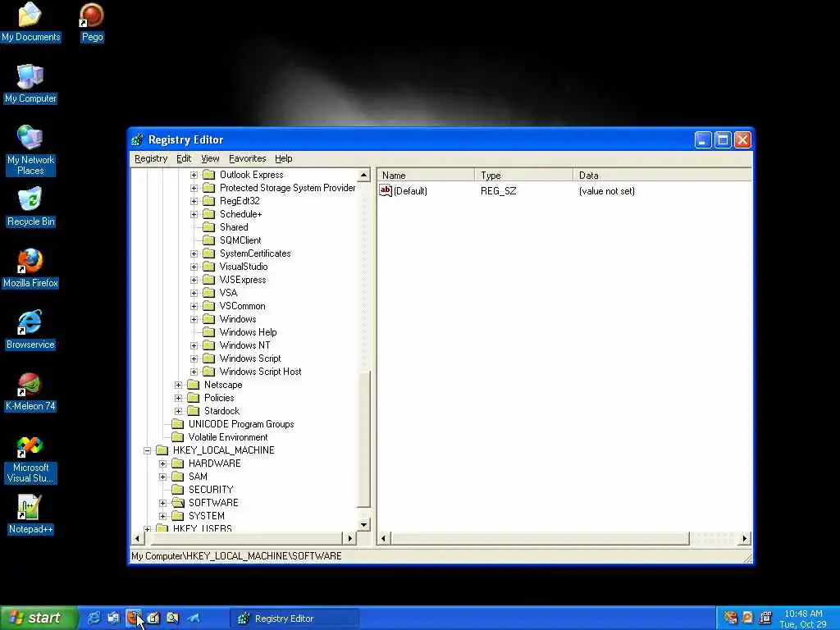Open the My Documents desktop icon
Viewport: 840px width, 630px height.
coord(30,22)
